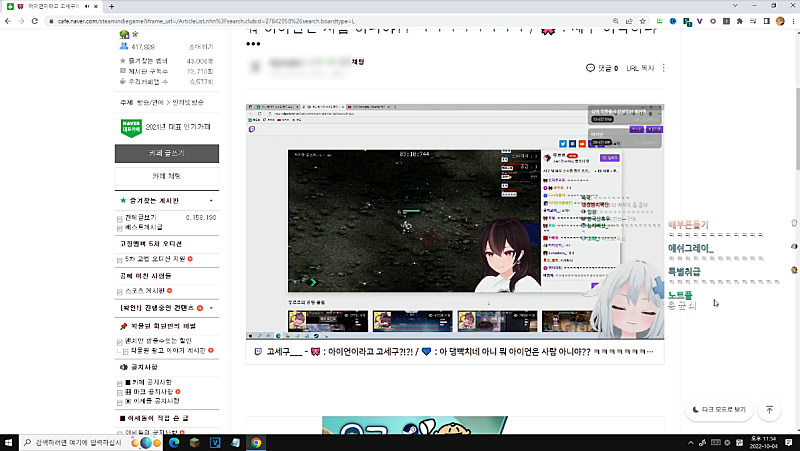This screenshot has width=800, height=451.
Task: Copy the post link via URL 복사
Action: (640, 68)
